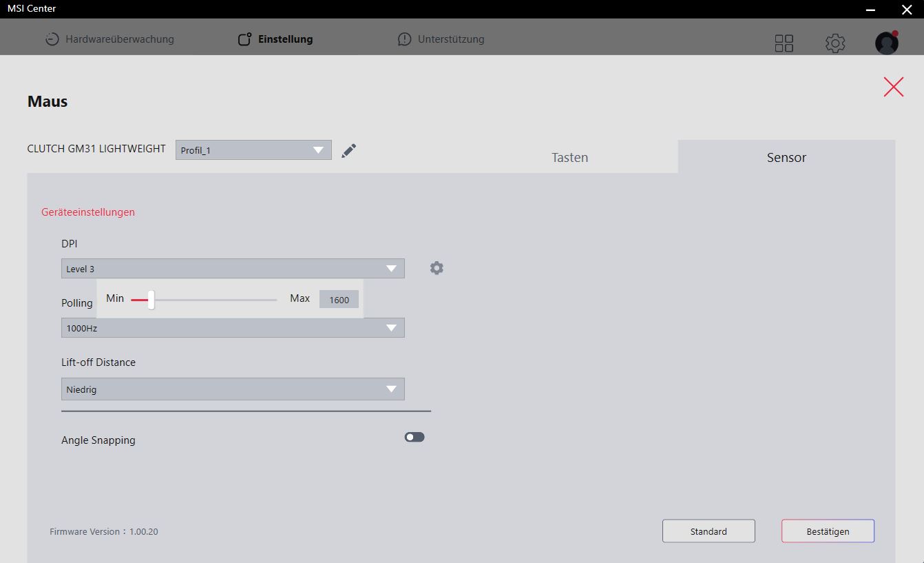Click the user profile avatar icon
This screenshot has height=563, width=924.
(886, 43)
